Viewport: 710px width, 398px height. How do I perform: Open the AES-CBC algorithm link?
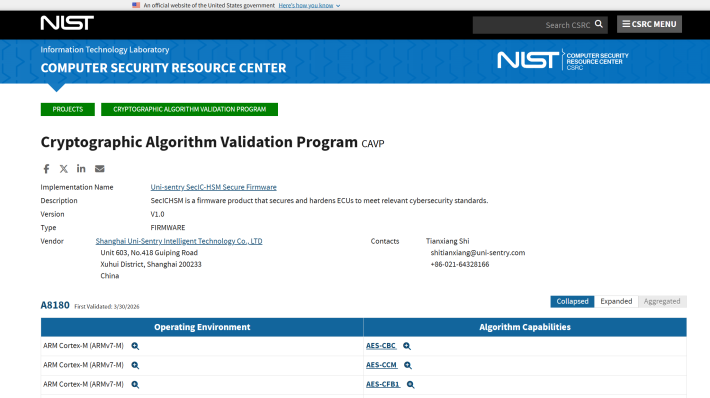click(x=381, y=345)
